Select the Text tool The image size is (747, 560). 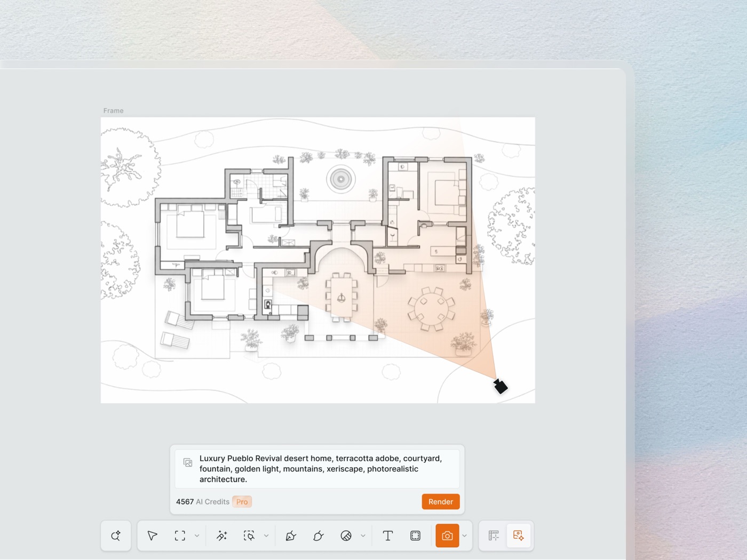[x=388, y=535]
